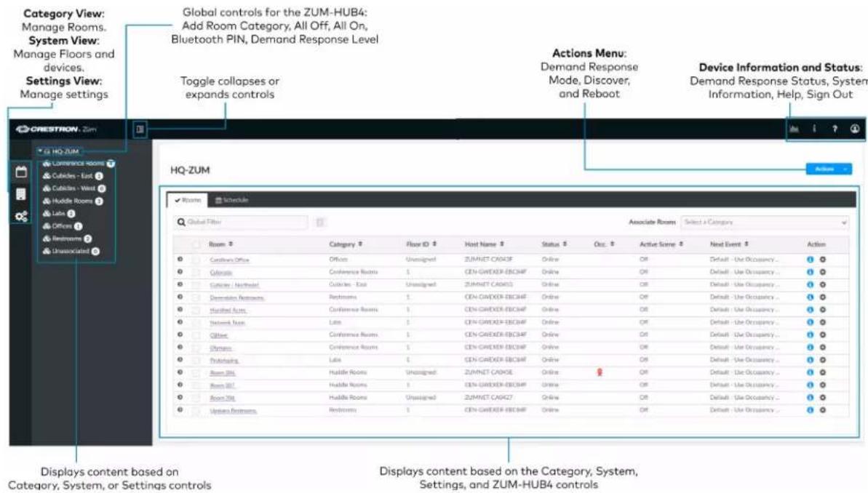This screenshot has width=868, height=493.
Task: Select Cubicles - West category in tree
Action: (x=74, y=188)
